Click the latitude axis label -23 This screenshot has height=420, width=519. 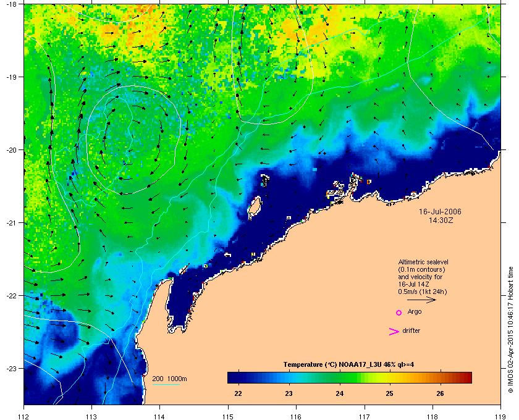pyautogui.click(x=11, y=368)
